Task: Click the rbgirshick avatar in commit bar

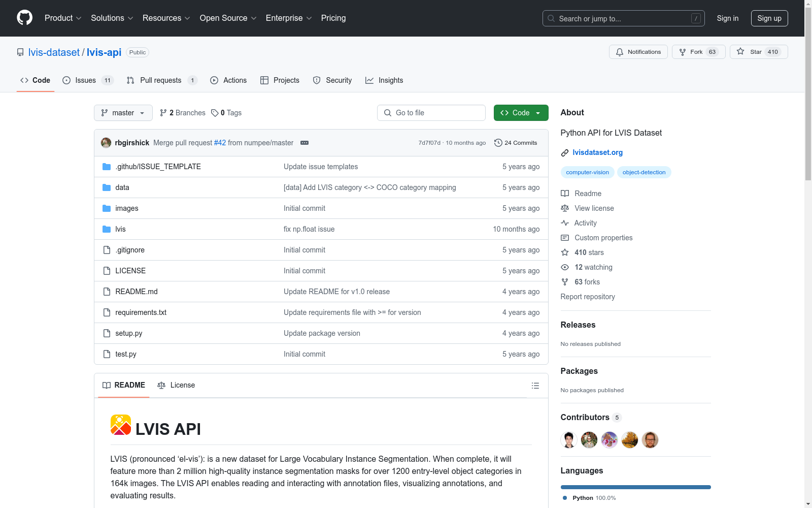Action: [106, 143]
